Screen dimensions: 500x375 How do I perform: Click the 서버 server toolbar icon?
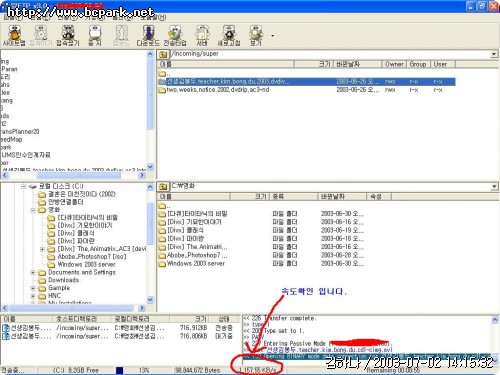pos(202,35)
